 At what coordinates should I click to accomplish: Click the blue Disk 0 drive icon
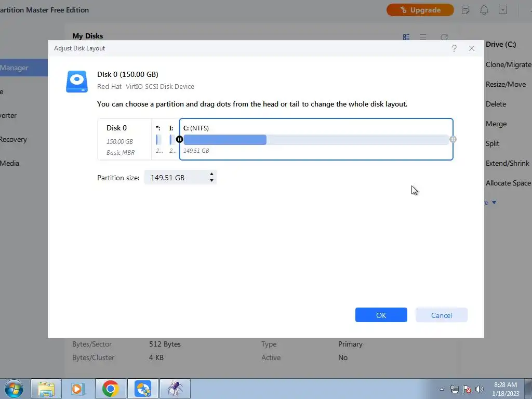(x=77, y=82)
